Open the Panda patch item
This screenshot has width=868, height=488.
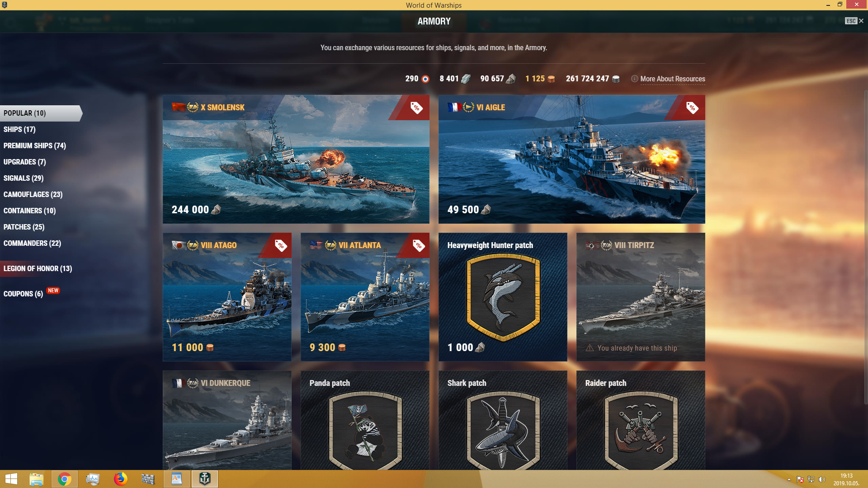pyautogui.click(x=365, y=420)
